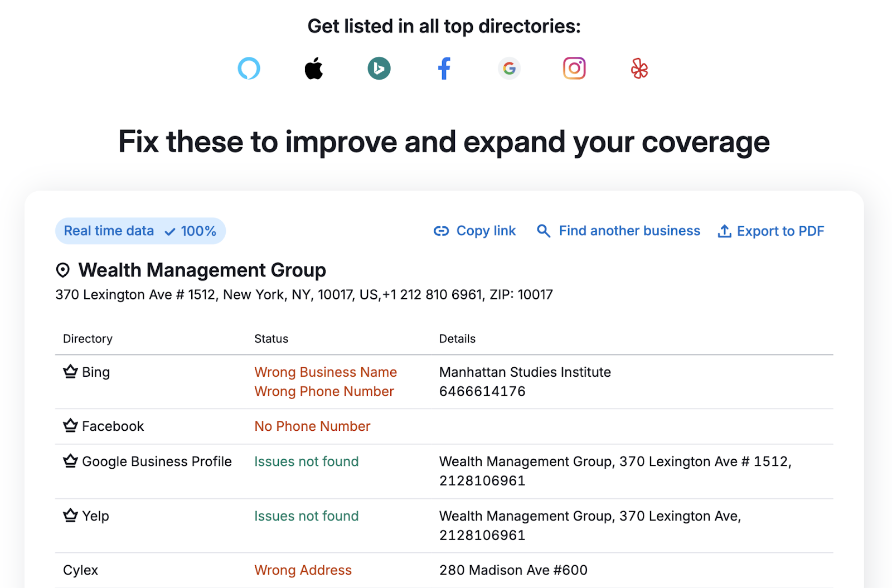Click crown icon for Google Business Profile
The height and width of the screenshot is (588, 892).
point(70,461)
